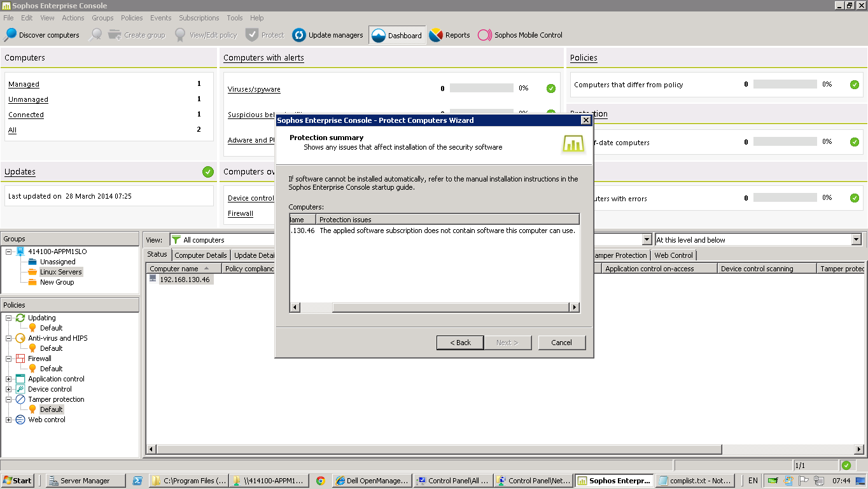This screenshot has height=489, width=868.
Task: Open the Managed computers link
Action: 24,84
